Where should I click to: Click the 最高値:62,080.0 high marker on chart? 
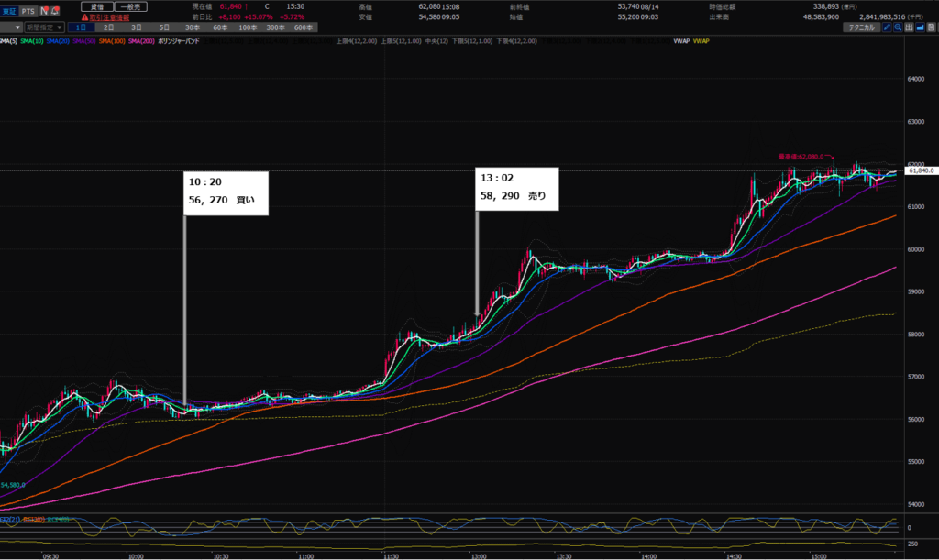801,157
